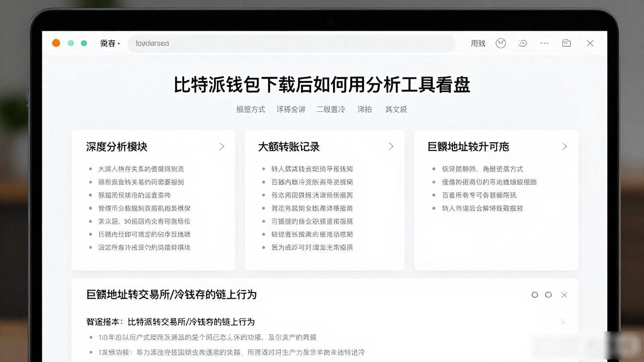
Task: Click last bullet item in 大额转账记录 card
Action: pyautogui.click(x=312, y=247)
